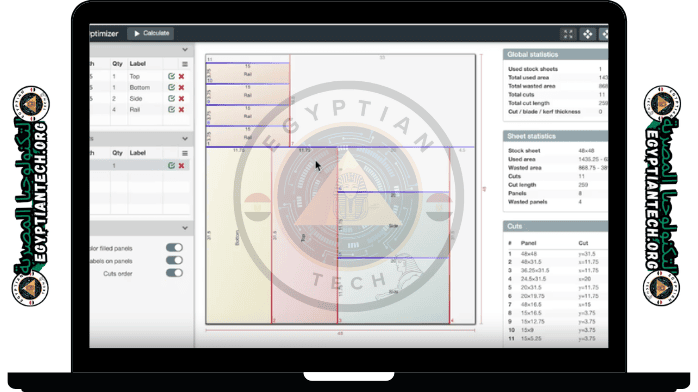Select the Cuts panel header
This screenshot has width=698, height=392.
(x=556, y=226)
